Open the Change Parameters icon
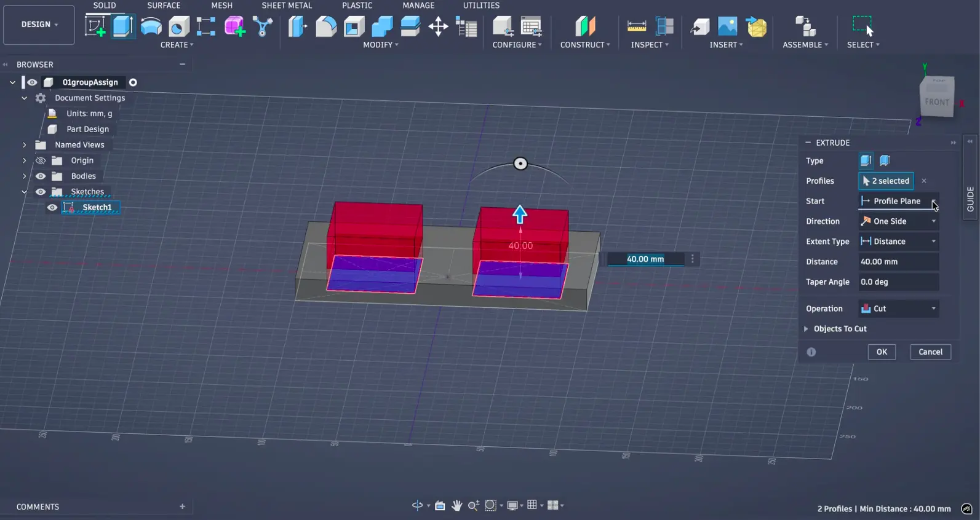 (x=466, y=26)
